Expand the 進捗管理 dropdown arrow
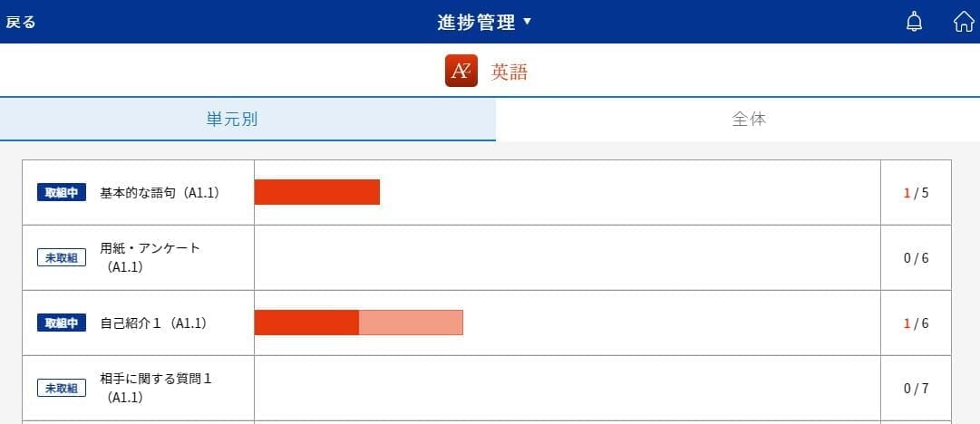The width and height of the screenshot is (980, 424). pyautogui.click(x=526, y=22)
